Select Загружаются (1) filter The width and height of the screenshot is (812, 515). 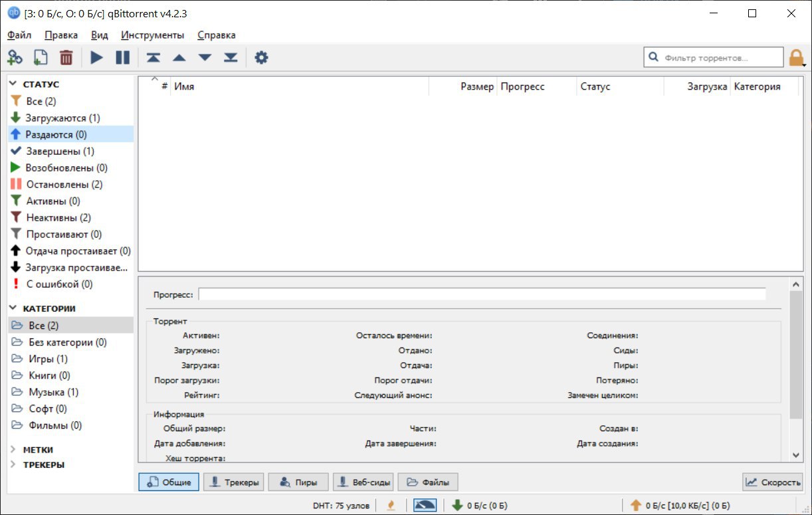click(x=70, y=118)
